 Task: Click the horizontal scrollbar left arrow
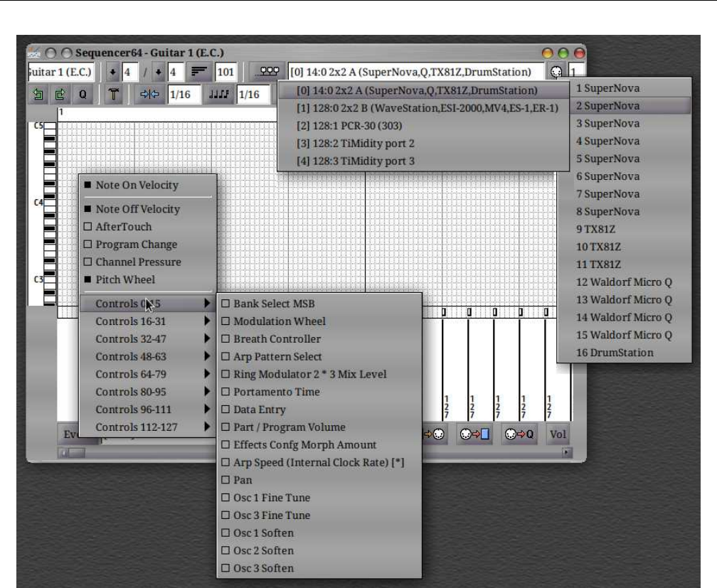tap(63, 453)
